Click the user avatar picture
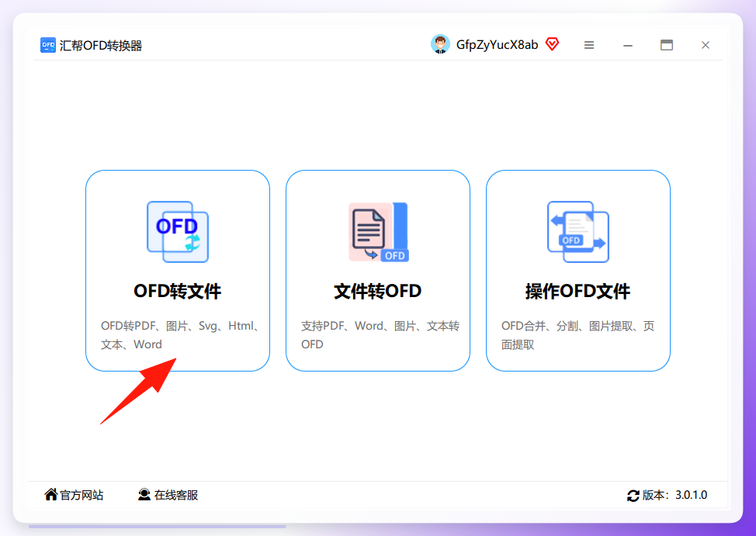This screenshot has width=756, height=536. 440,44
